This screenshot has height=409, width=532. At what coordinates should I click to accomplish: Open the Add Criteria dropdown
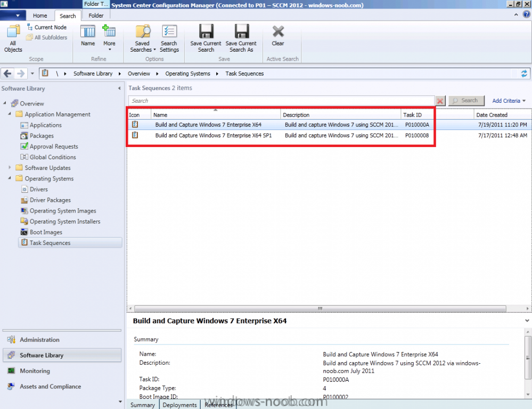(509, 101)
